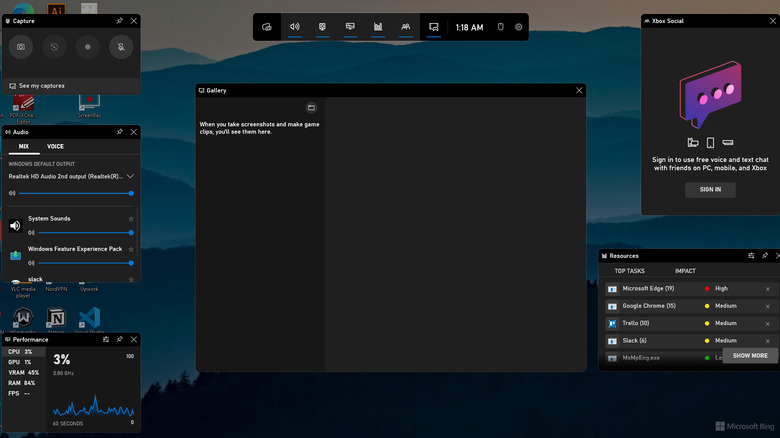Open the widget menu on the Game Bar
Viewport: 780px width, 438px height.
click(x=267, y=27)
